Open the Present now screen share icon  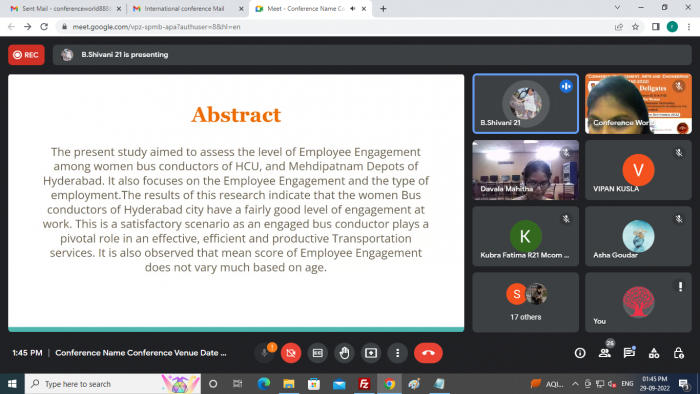point(371,353)
